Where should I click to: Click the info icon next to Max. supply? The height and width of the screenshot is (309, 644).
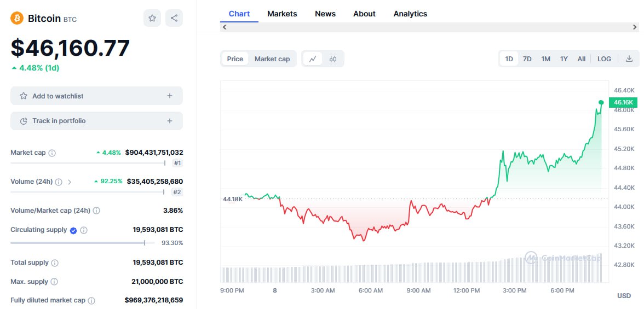(54, 282)
